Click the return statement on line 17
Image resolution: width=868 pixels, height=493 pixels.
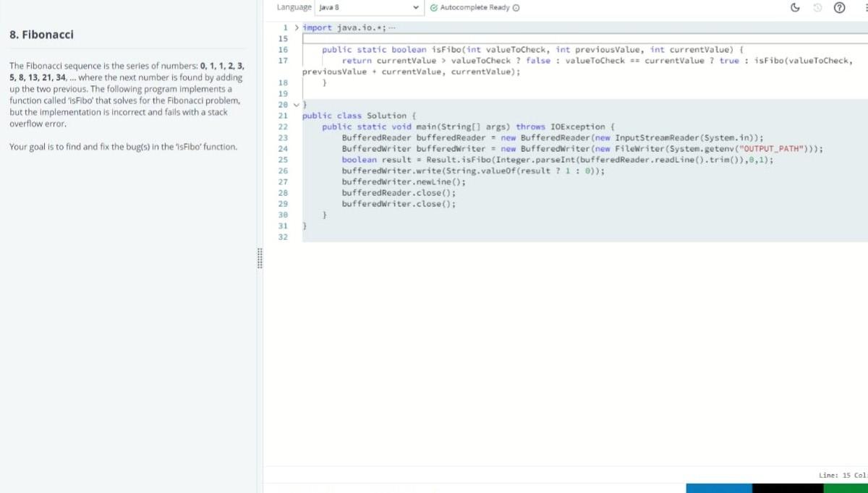pyautogui.click(x=597, y=61)
